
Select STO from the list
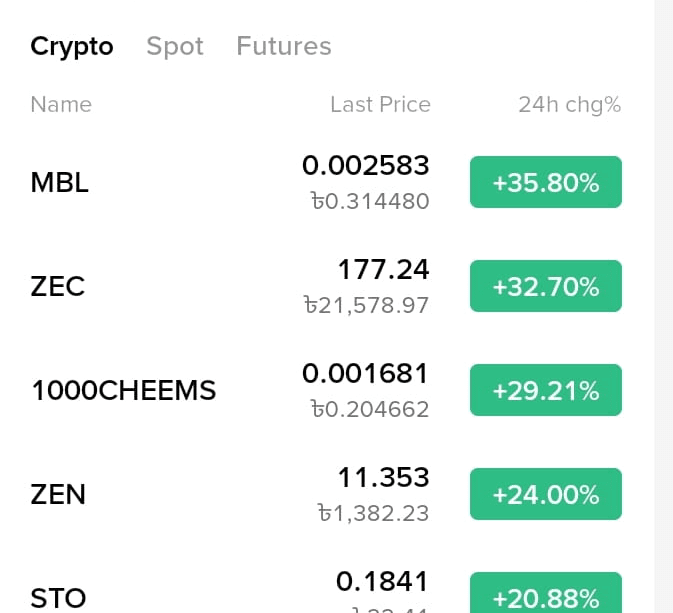(58, 598)
